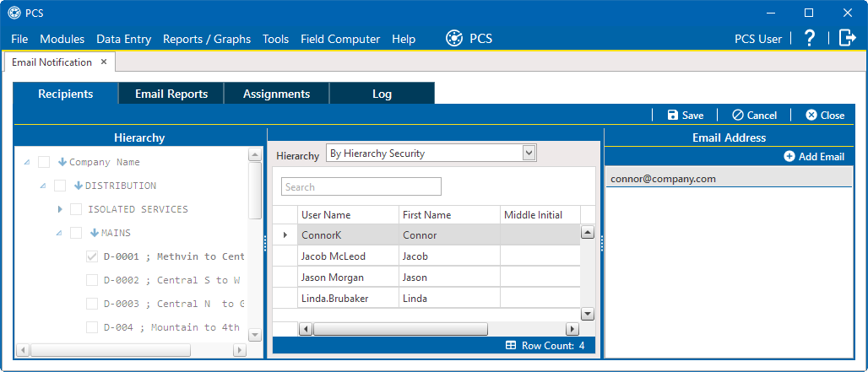Click the Row Count grid icon
This screenshot has height=372, width=868.
click(511, 346)
